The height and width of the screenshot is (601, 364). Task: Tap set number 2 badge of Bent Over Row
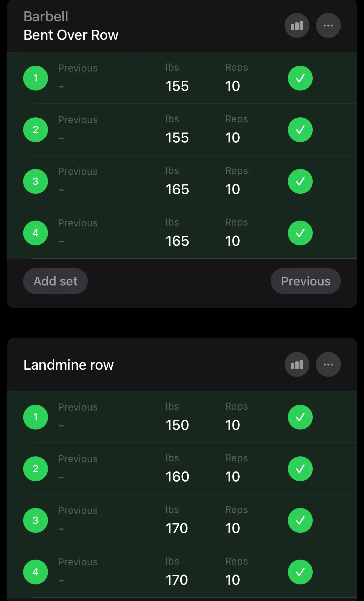36,130
